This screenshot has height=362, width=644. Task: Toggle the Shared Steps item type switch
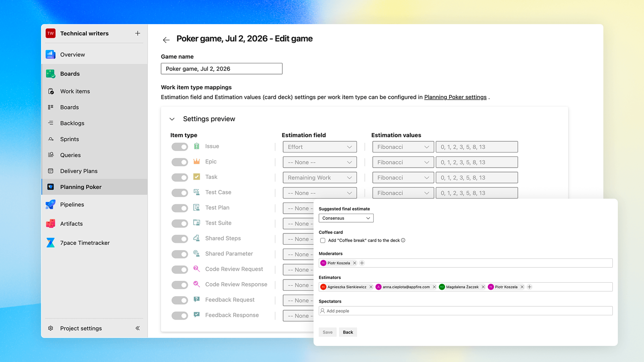180,239
